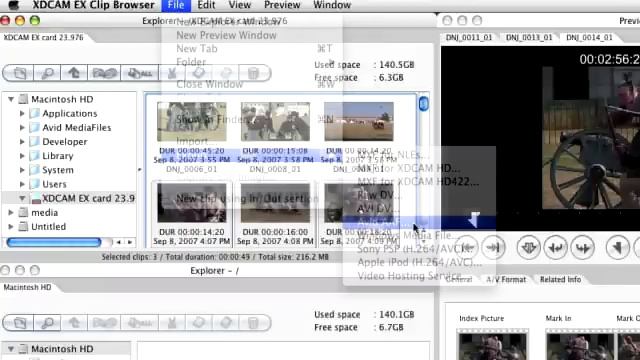This screenshot has width=640, height=360.
Task: Open the Apple menu
Action: click(x=13, y=5)
